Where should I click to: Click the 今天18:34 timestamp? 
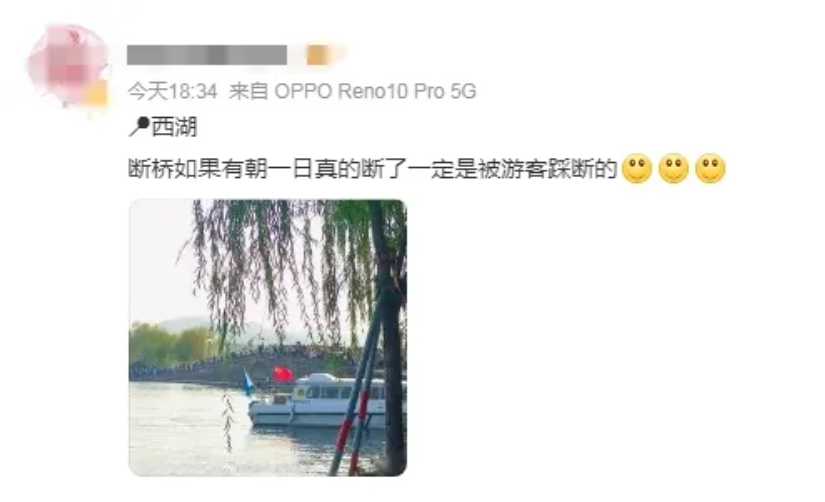click(173, 92)
